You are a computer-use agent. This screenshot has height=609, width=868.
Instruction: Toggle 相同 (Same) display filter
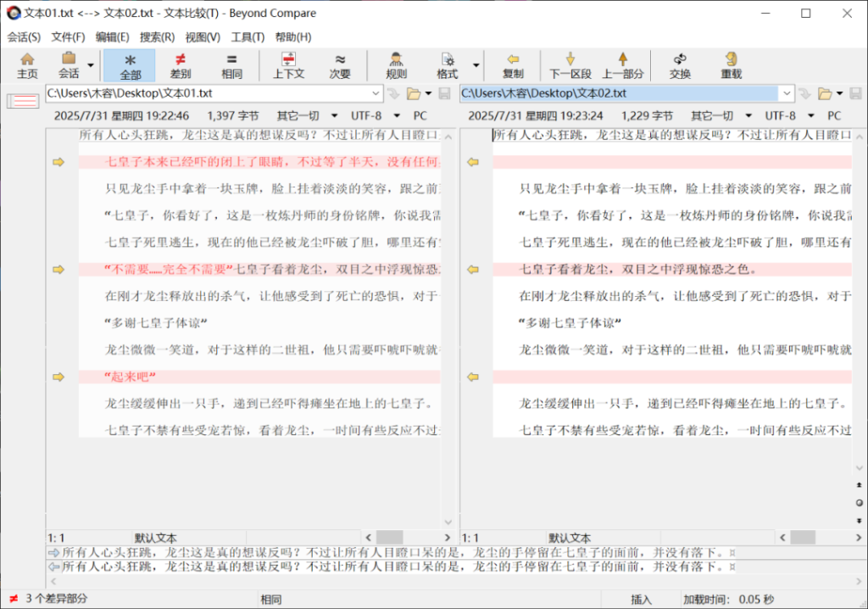[231, 65]
